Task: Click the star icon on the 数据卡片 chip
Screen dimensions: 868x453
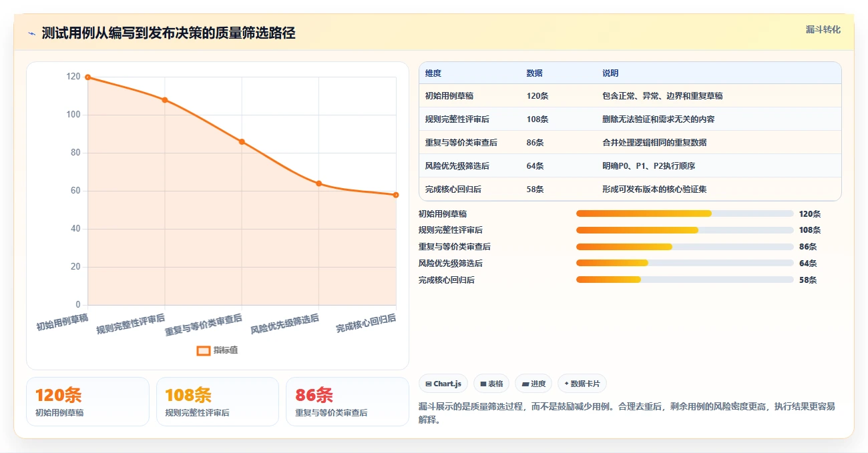Action: coord(566,384)
